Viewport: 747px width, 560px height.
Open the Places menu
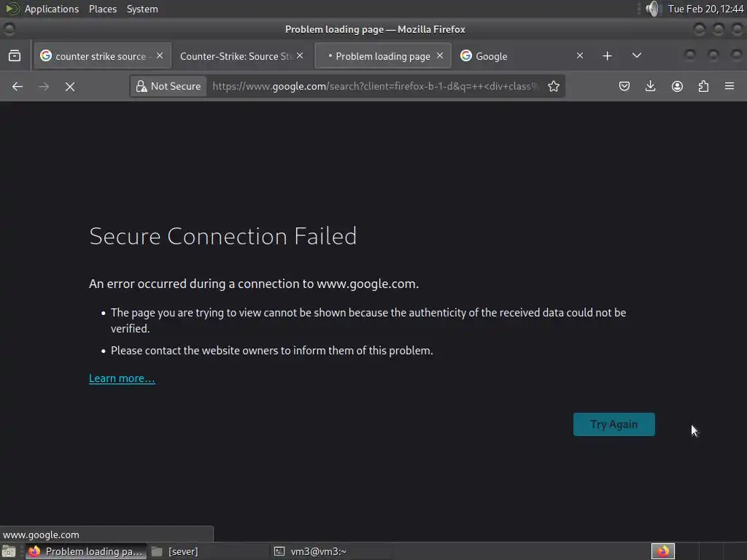click(103, 9)
